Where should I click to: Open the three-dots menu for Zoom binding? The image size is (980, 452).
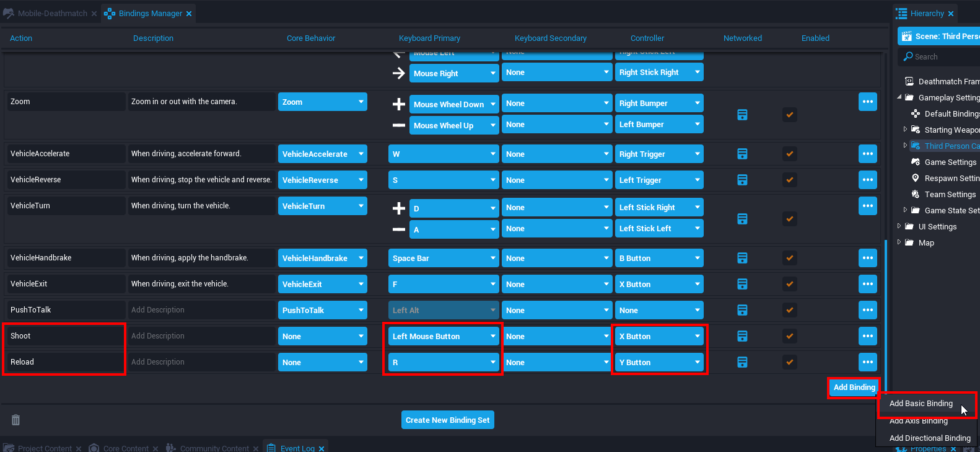tap(867, 102)
